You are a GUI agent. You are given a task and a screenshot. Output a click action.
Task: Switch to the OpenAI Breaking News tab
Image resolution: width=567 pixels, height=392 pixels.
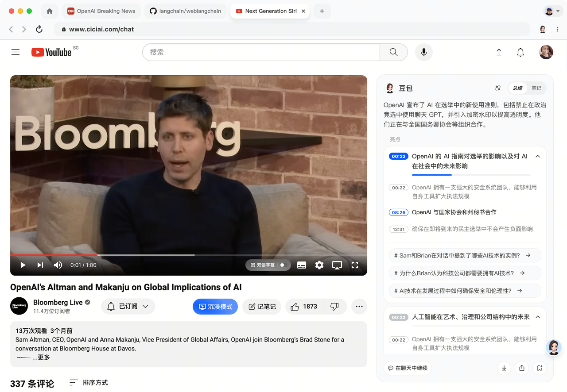click(x=101, y=11)
